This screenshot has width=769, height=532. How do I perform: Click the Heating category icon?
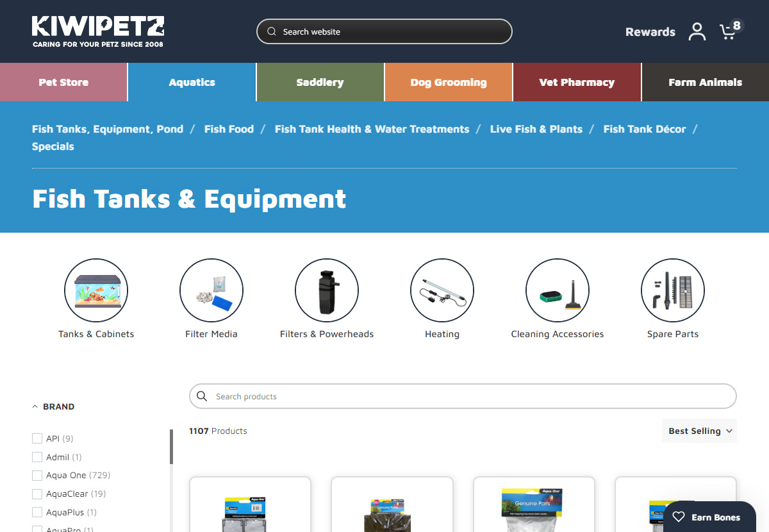(x=442, y=290)
